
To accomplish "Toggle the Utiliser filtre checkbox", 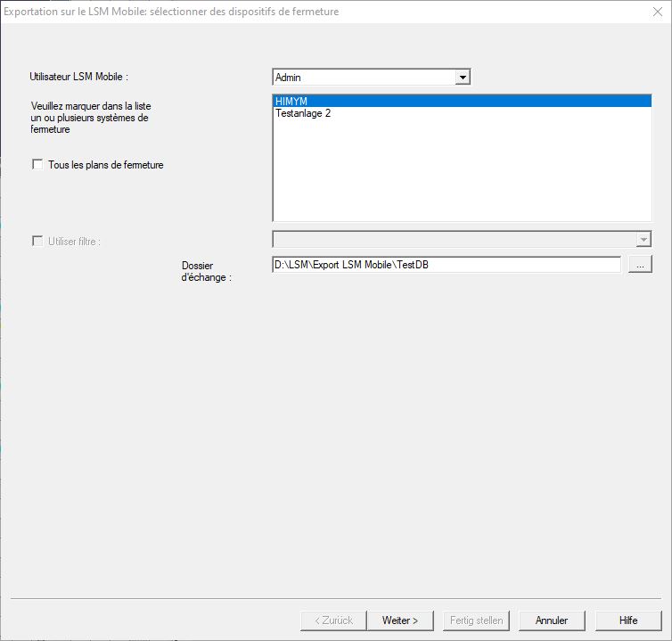I will click(x=37, y=241).
